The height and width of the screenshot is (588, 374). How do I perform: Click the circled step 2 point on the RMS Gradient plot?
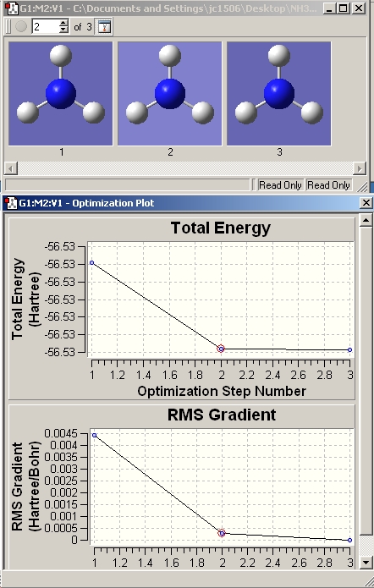[x=222, y=533]
